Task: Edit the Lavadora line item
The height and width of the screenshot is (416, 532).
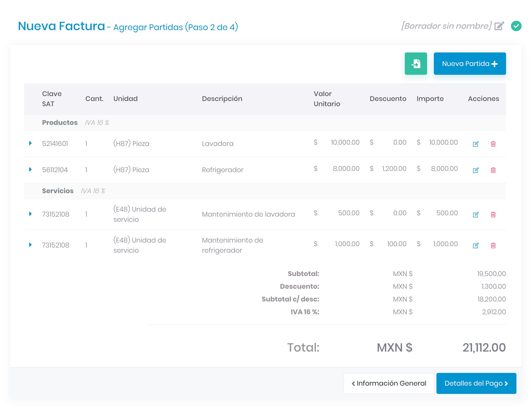Action: point(475,144)
